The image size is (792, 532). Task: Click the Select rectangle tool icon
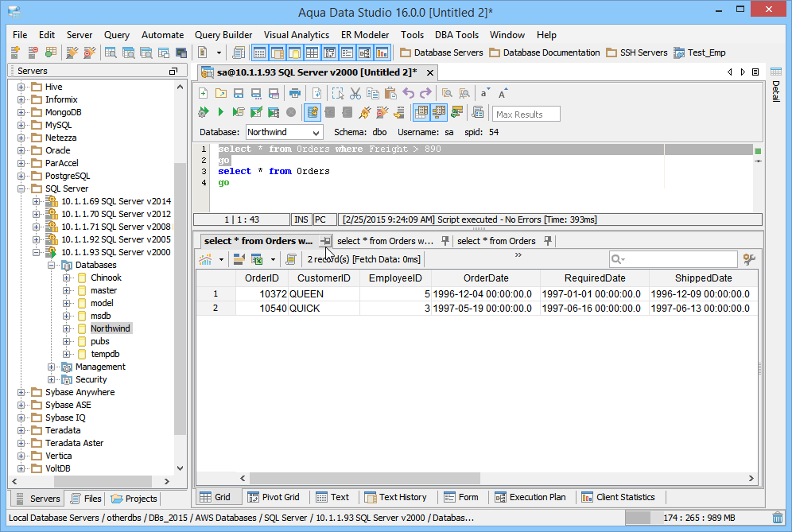point(337,93)
